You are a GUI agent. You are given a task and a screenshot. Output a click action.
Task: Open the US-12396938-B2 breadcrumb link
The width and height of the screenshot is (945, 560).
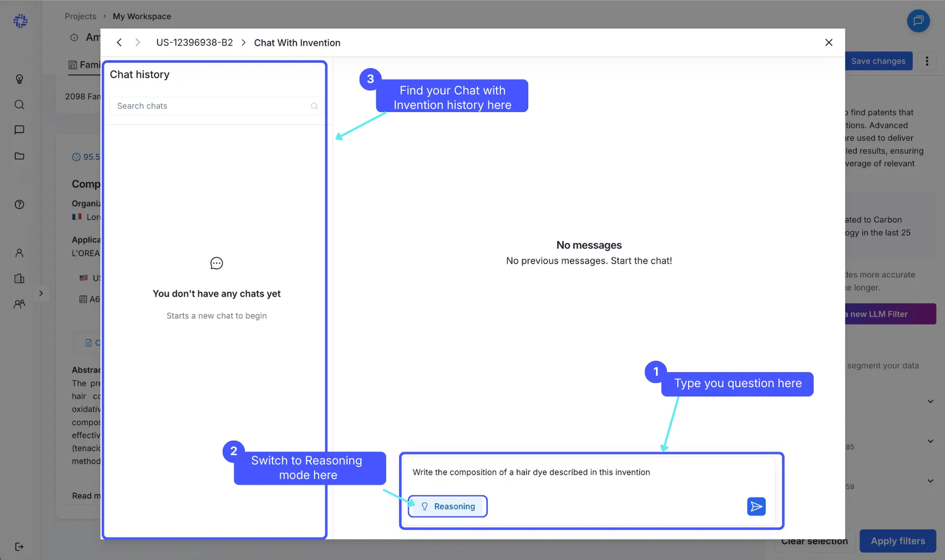coord(195,43)
